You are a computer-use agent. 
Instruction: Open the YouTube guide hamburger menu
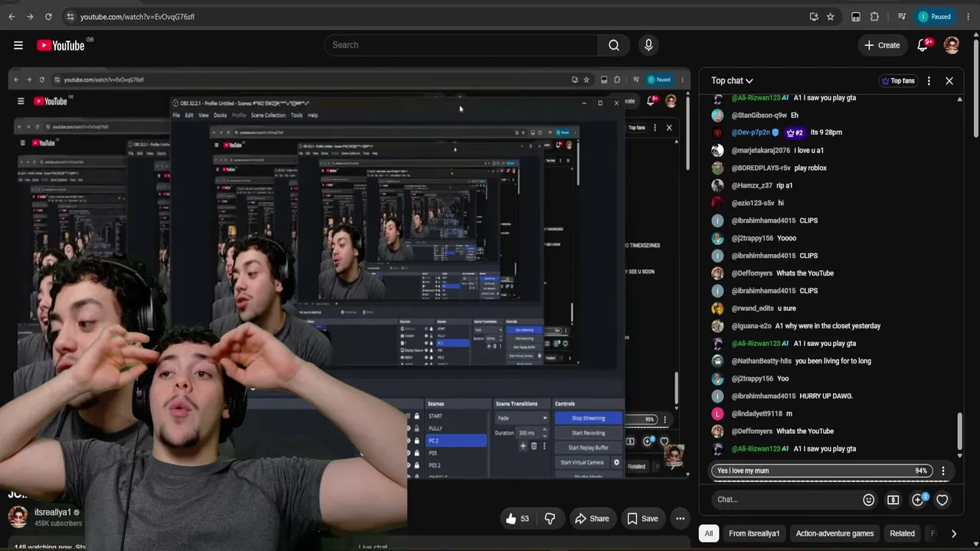18,45
